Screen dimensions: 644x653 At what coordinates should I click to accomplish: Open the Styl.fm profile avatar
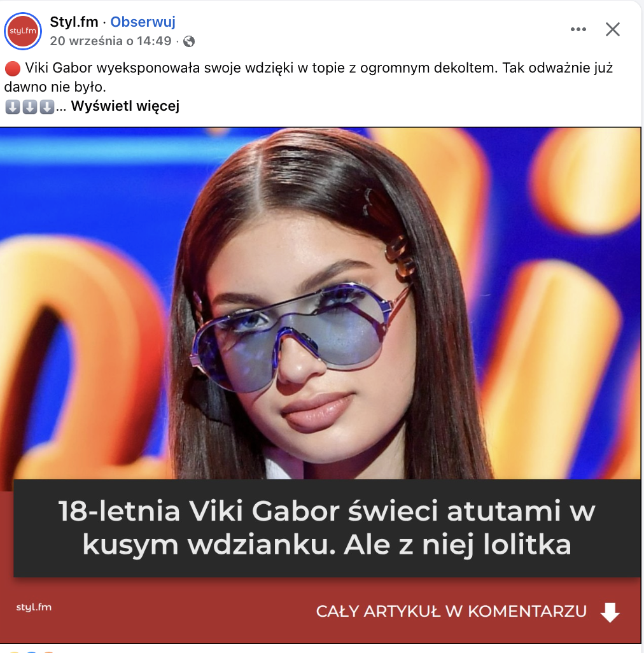point(23,31)
